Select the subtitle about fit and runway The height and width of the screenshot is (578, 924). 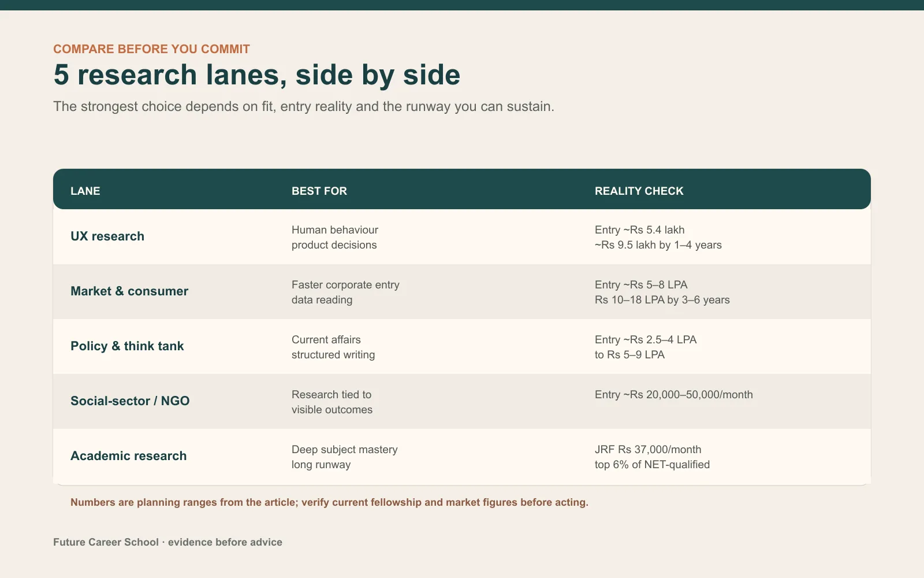click(304, 106)
